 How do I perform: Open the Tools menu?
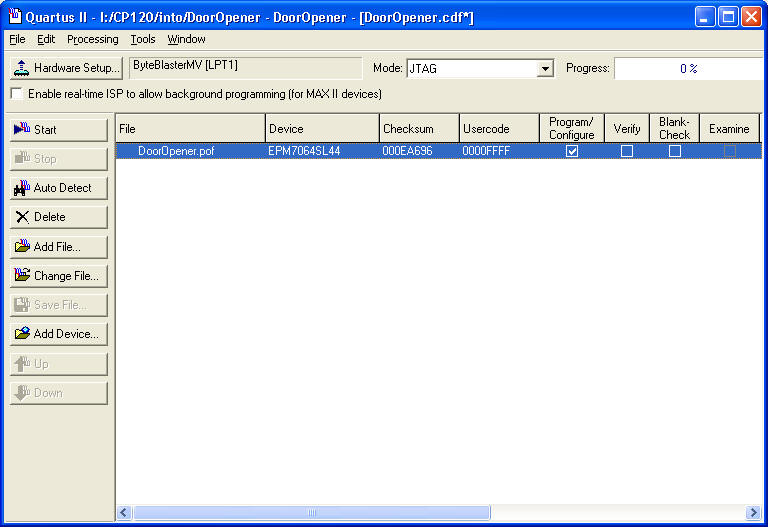143,39
